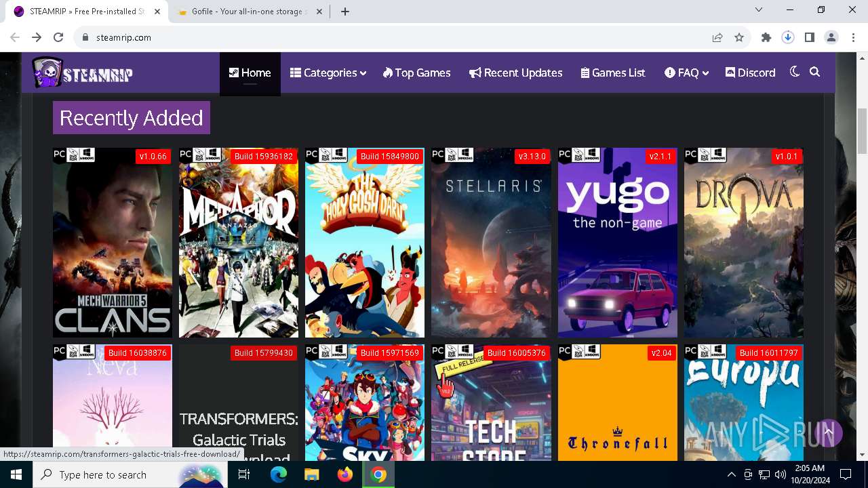Screen dimensions: 868x488
Task: Click the browser Back arrow
Action: tap(15, 37)
